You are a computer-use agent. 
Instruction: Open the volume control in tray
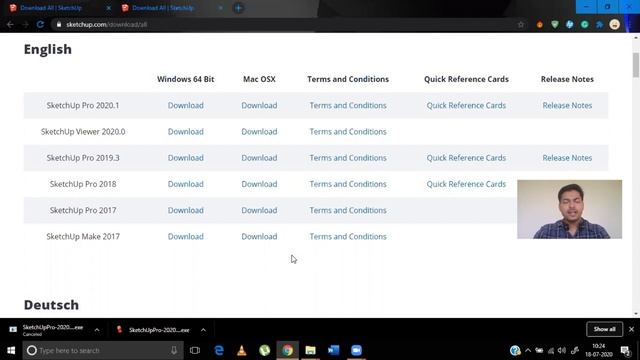pos(562,350)
